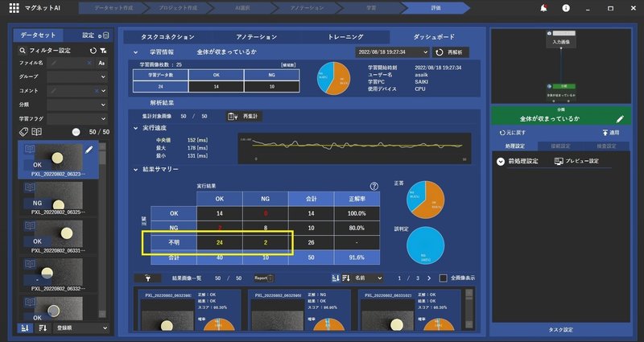Click the round white slider knob near 50 / 50
Viewport: 644px width, 342px height.
[x=76, y=132]
